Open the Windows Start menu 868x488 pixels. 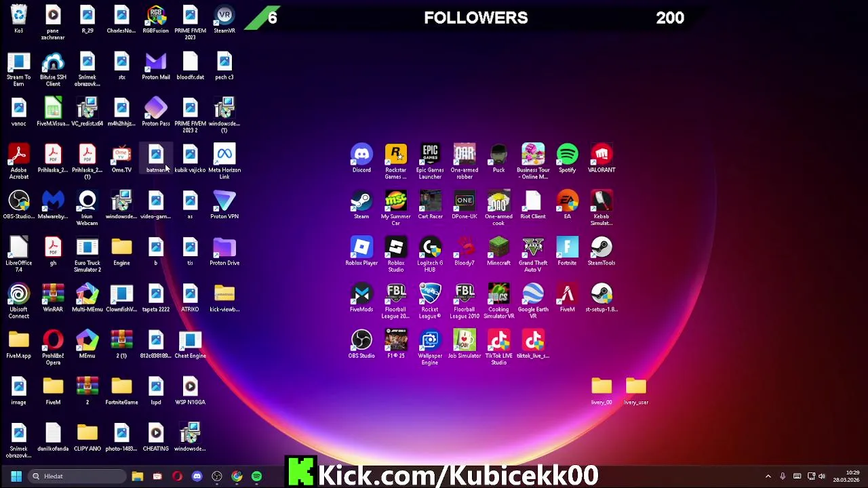tap(16, 476)
